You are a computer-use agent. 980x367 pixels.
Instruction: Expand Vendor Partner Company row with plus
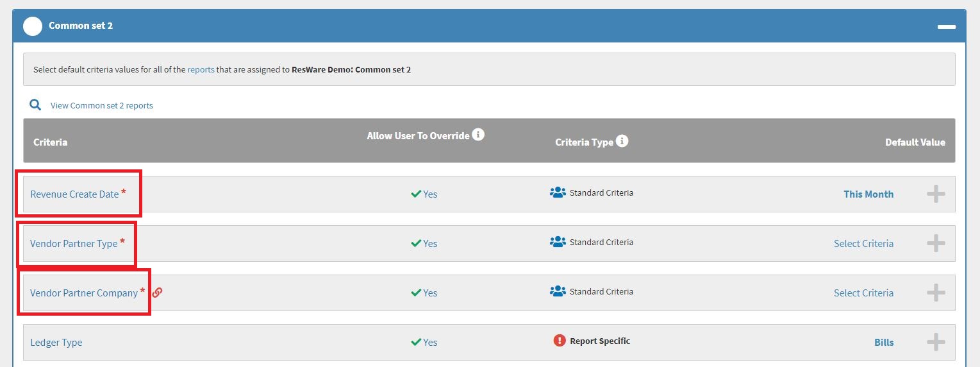point(936,293)
